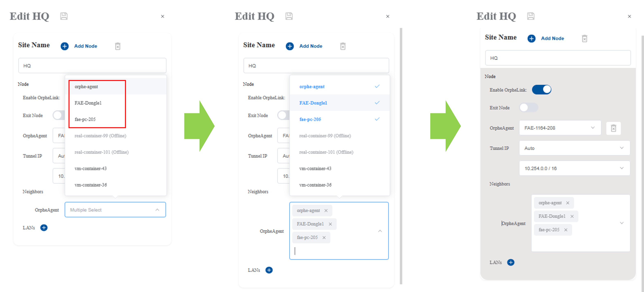Click the blue Add Node plus icon in the right panel
Screen dimensions: 644x292
click(531, 38)
